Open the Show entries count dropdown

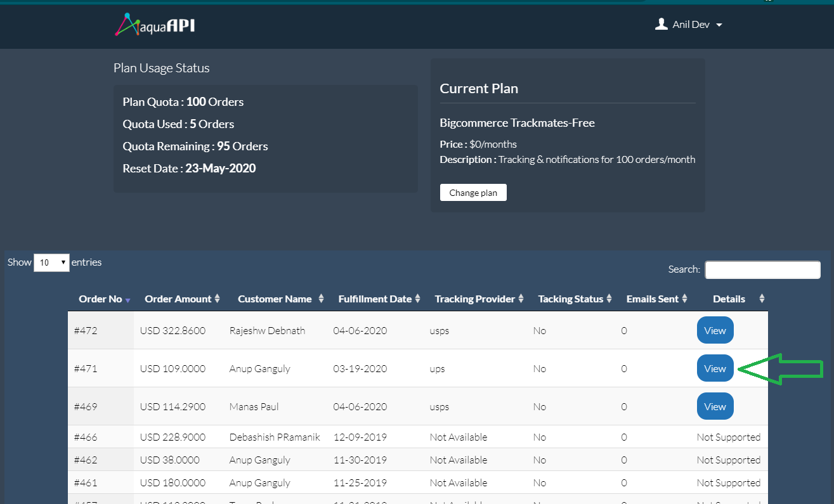coord(51,262)
